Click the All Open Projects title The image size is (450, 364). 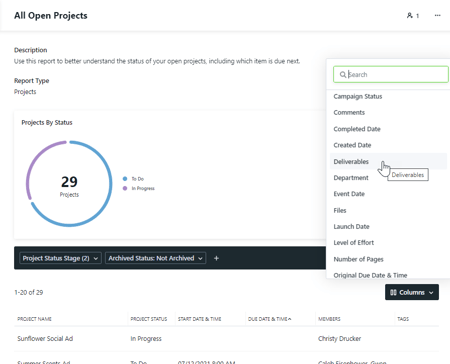[51, 16]
